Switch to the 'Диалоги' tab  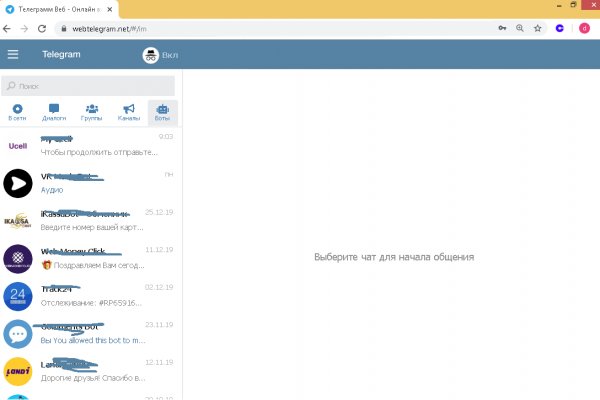click(x=54, y=112)
